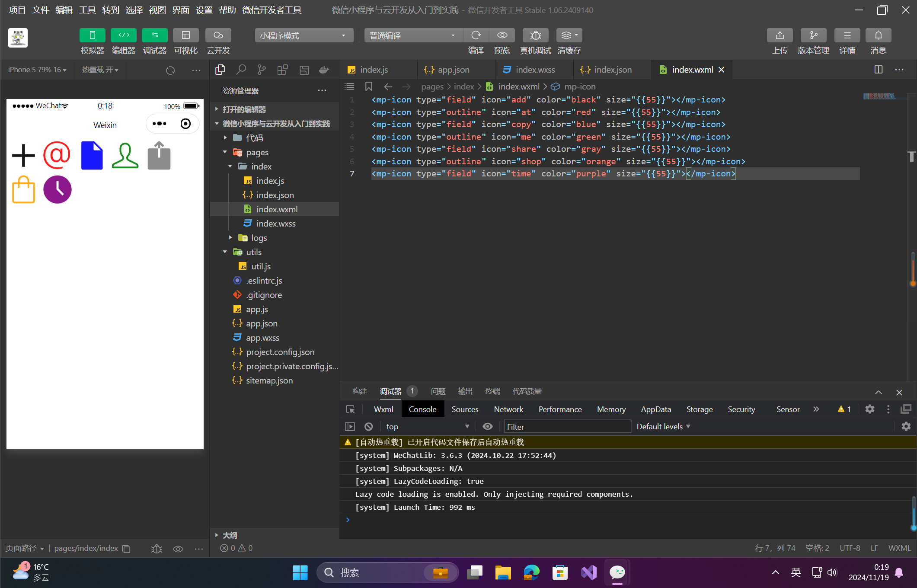Expand the logs folder

(x=259, y=238)
